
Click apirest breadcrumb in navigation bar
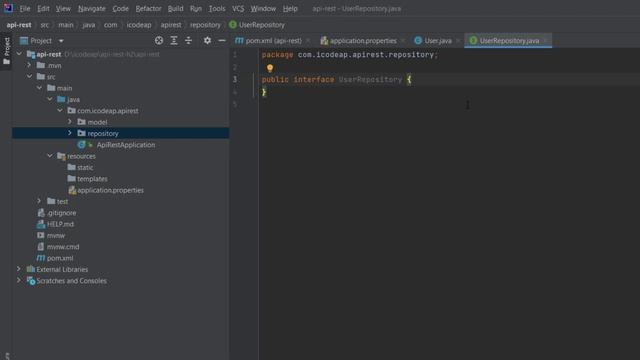[171, 25]
